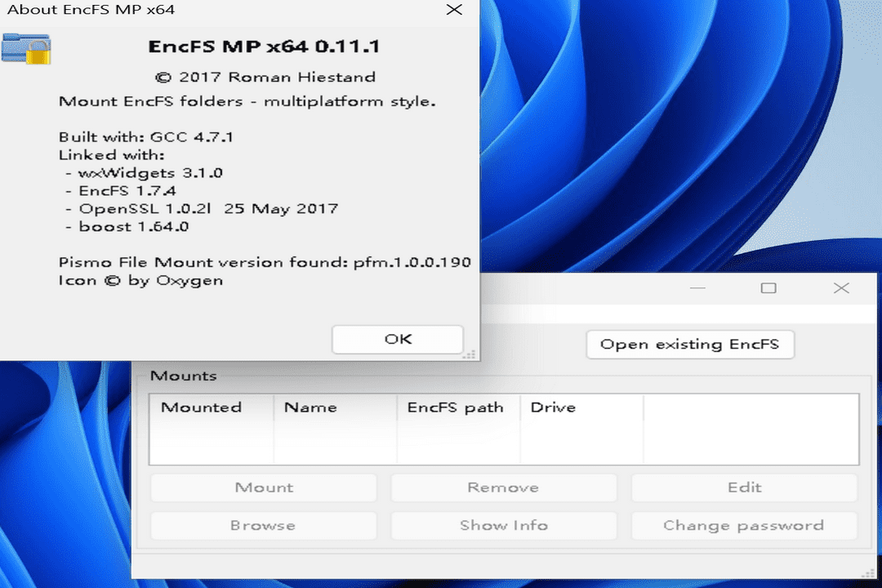
Task: Click the Mounts group label
Action: 184,376
